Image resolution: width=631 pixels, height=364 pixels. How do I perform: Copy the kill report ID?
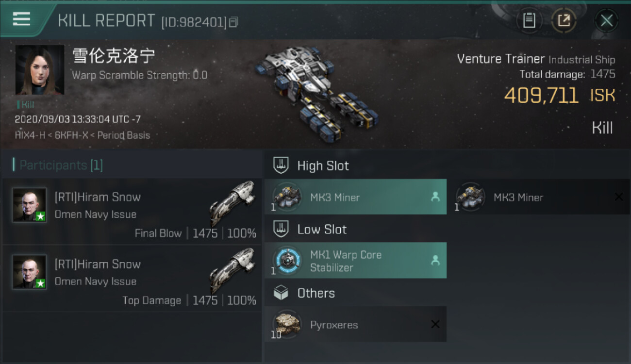[233, 22]
